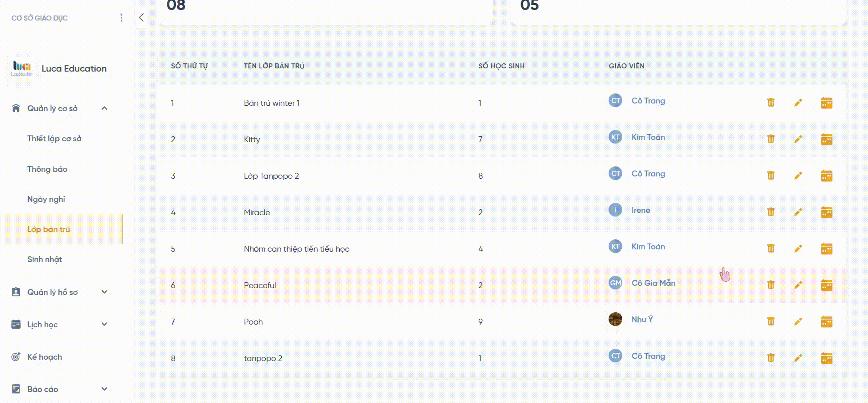Collapse the sidebar with the left arrow
868x403 pixels.
pyautogui.click(x=141, y=18)
